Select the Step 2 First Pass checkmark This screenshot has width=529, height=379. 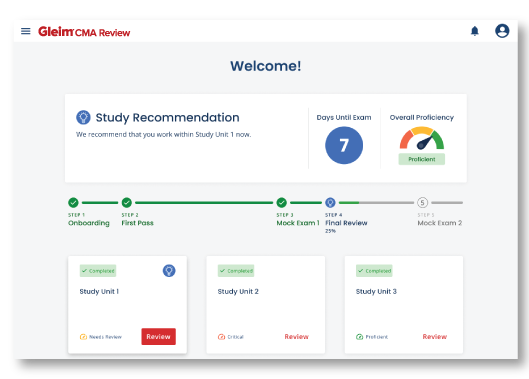(x=127, y=202)
